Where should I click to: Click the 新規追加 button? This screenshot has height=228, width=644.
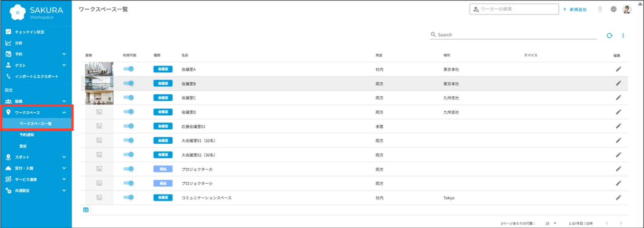pos(575,9)
